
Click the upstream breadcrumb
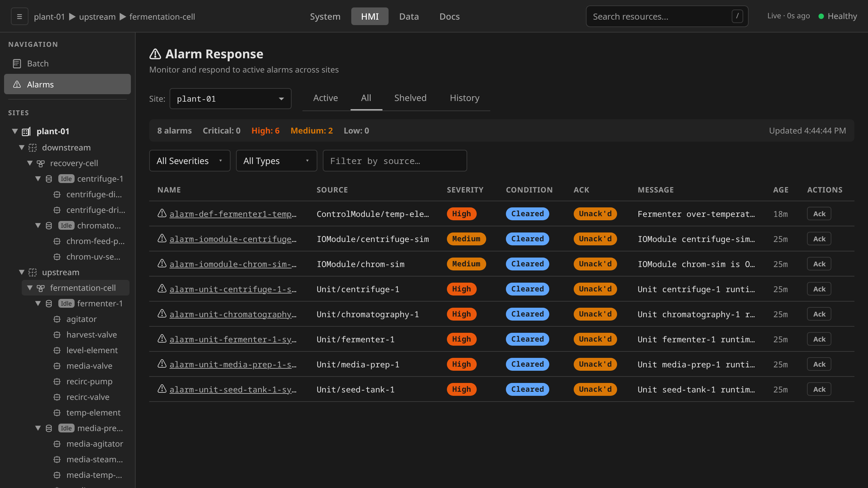pos(97,17)
